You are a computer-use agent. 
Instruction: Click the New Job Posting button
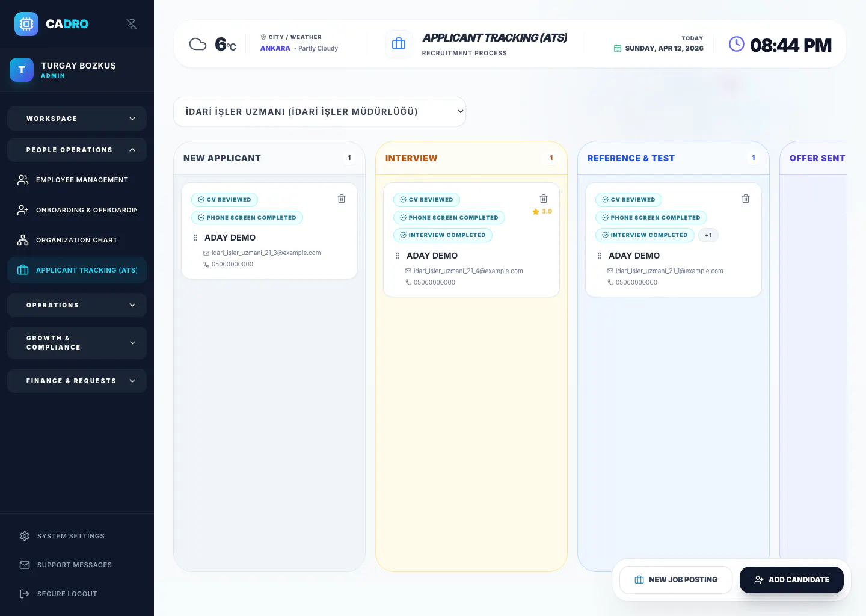click(x=676, y=580)
